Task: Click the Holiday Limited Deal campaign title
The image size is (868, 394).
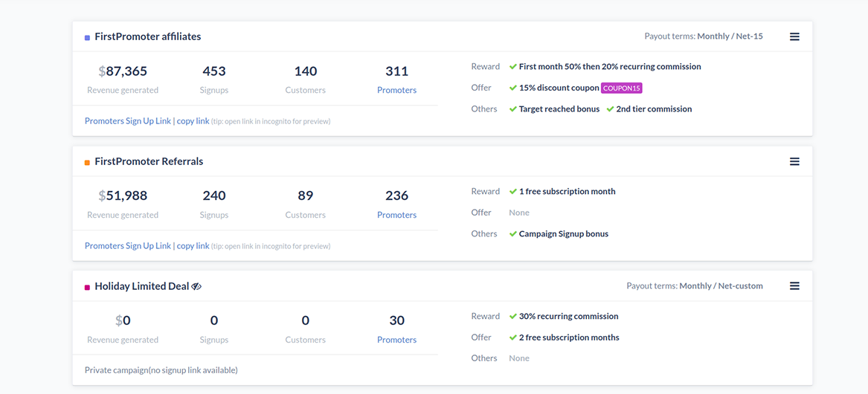Action: (x=142, y=286)
